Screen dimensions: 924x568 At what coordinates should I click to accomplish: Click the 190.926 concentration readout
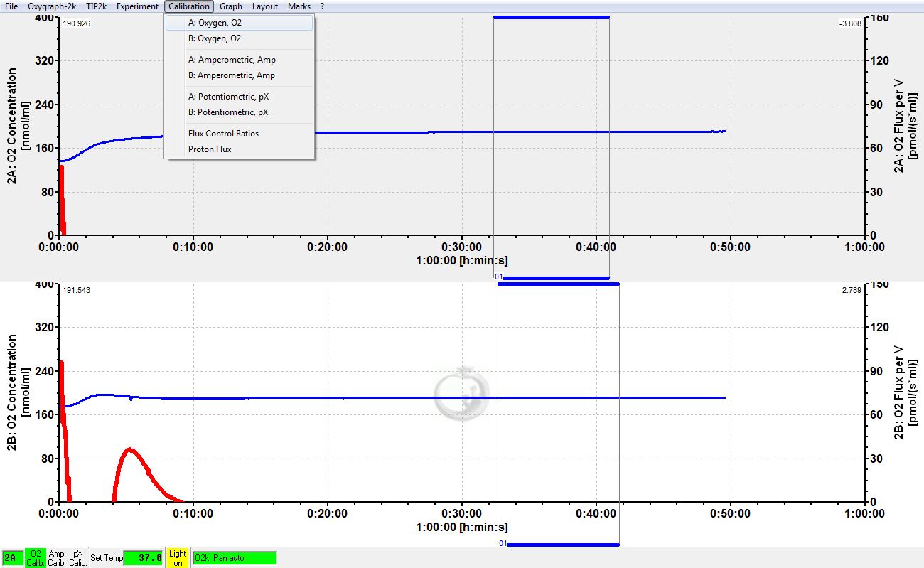click(x=77, y=23)
